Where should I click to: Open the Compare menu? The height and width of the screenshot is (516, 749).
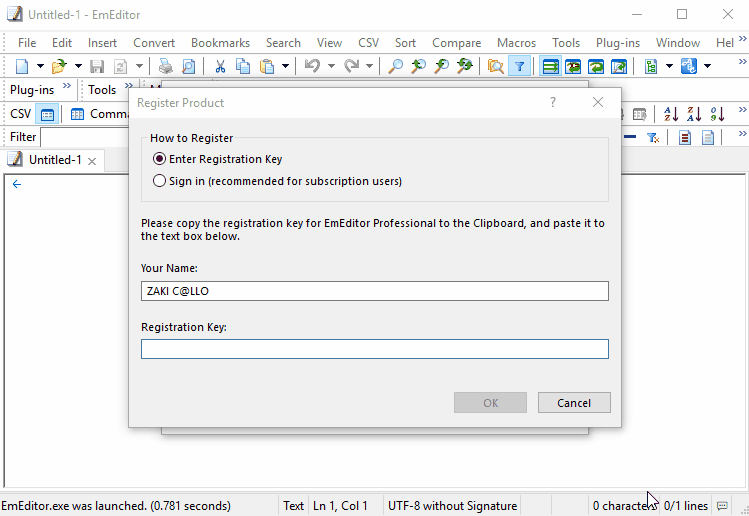pyautogui.click(x=456, y=43)
